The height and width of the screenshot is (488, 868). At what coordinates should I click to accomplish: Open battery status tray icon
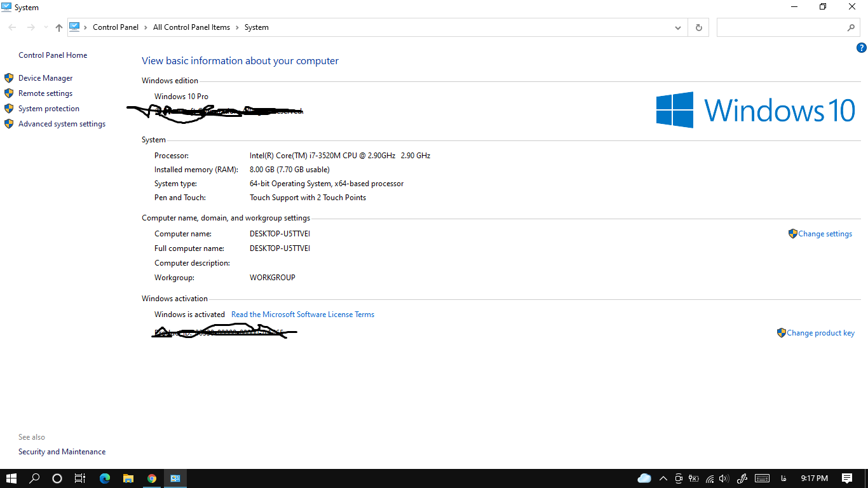coord(694,478)
